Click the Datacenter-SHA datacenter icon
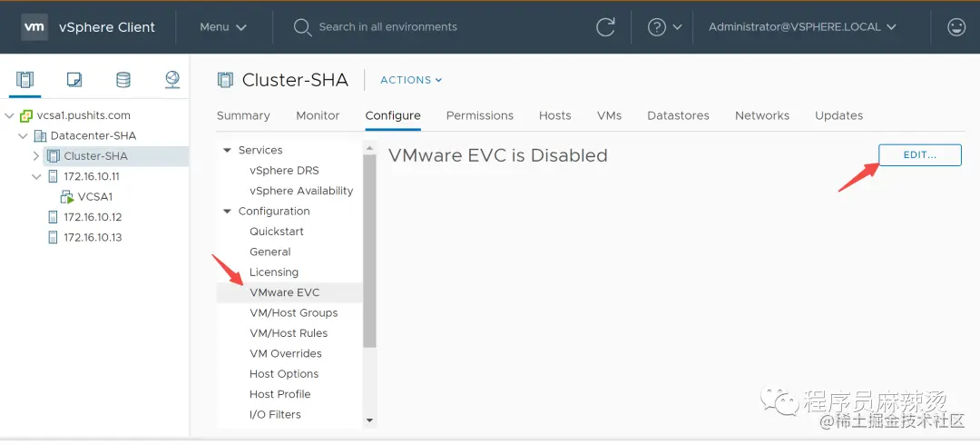This screenshot has height=445, width=980. [40, 136]
